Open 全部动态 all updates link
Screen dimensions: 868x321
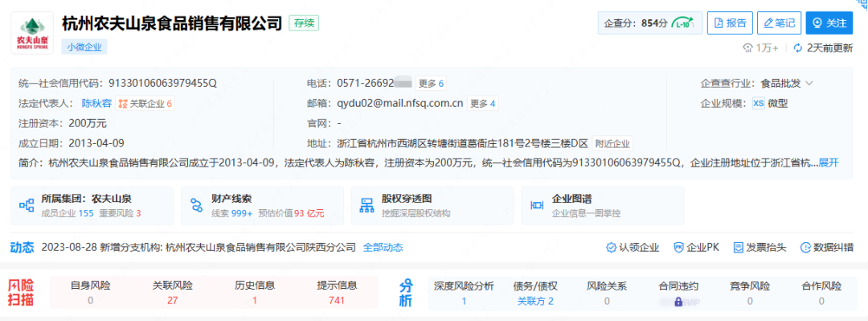pyautogui.click(x=383, y=247)
